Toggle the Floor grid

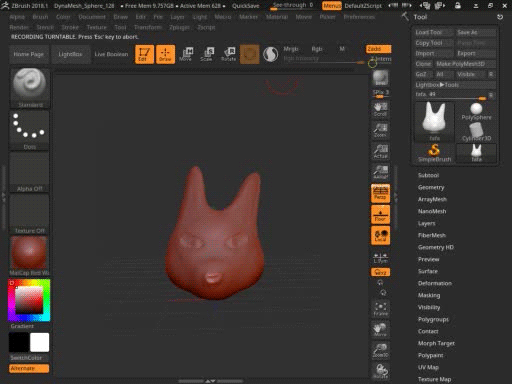[x=380, y=214]
